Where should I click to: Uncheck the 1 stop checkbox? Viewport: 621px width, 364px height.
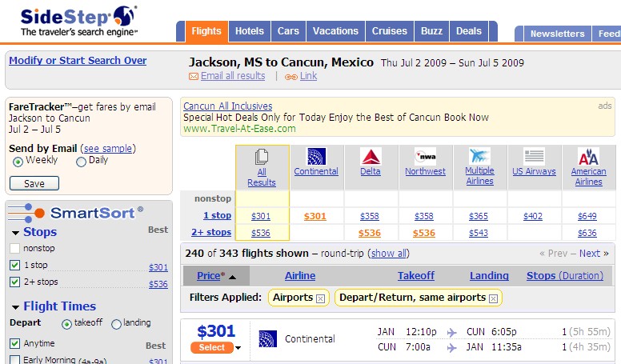(14, 265)
